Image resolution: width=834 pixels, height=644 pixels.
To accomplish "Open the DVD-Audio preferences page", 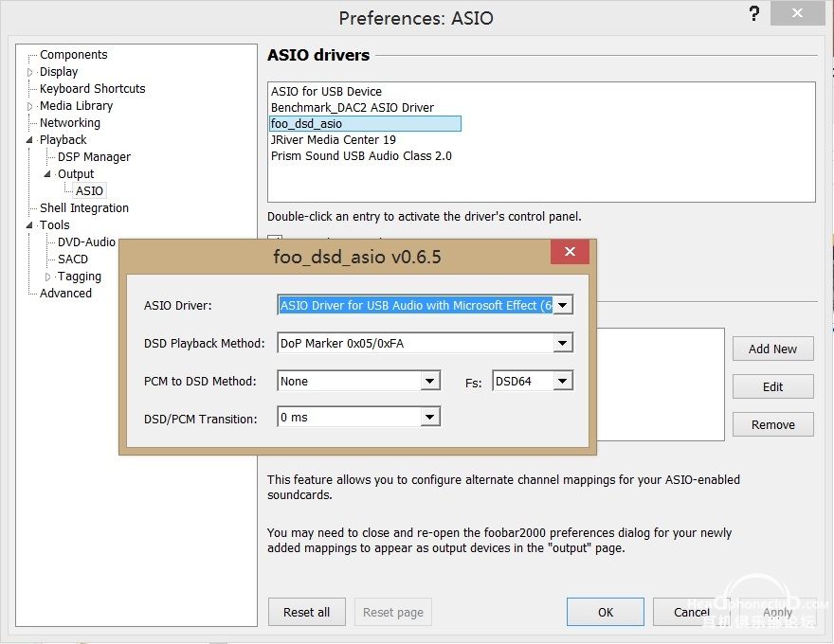I will (86, 241).
